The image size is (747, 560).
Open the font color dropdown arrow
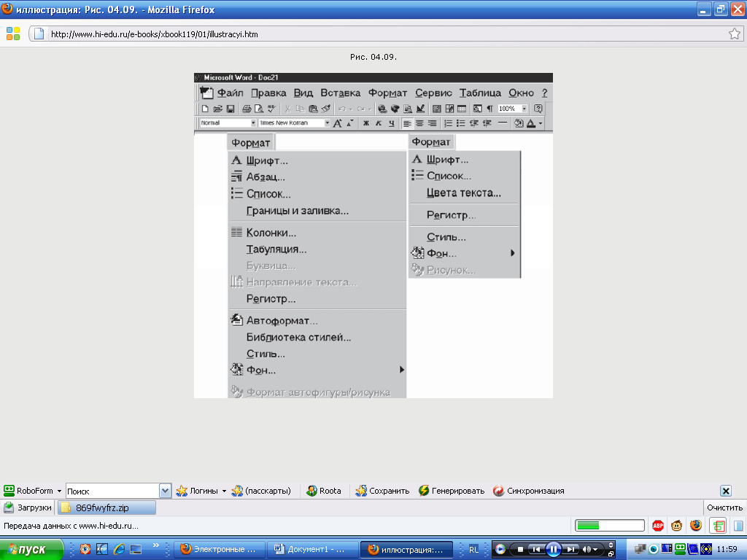click(541, 123)
